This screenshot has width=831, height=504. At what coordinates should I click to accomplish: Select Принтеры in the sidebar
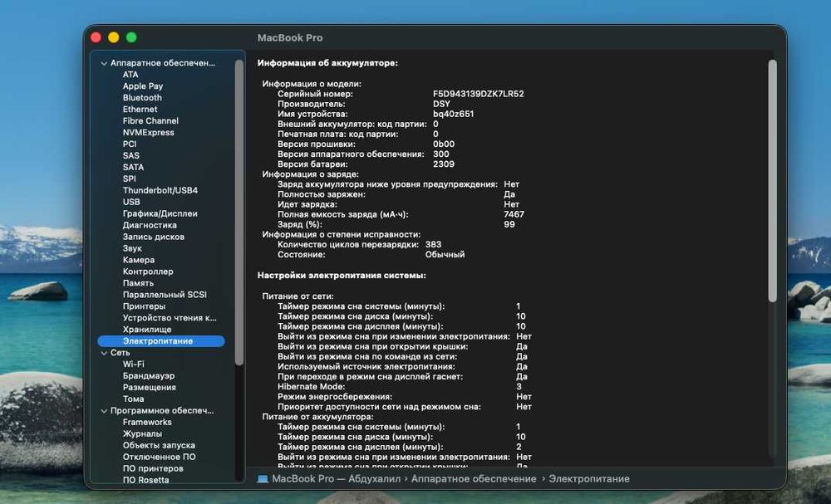[144, 306]
